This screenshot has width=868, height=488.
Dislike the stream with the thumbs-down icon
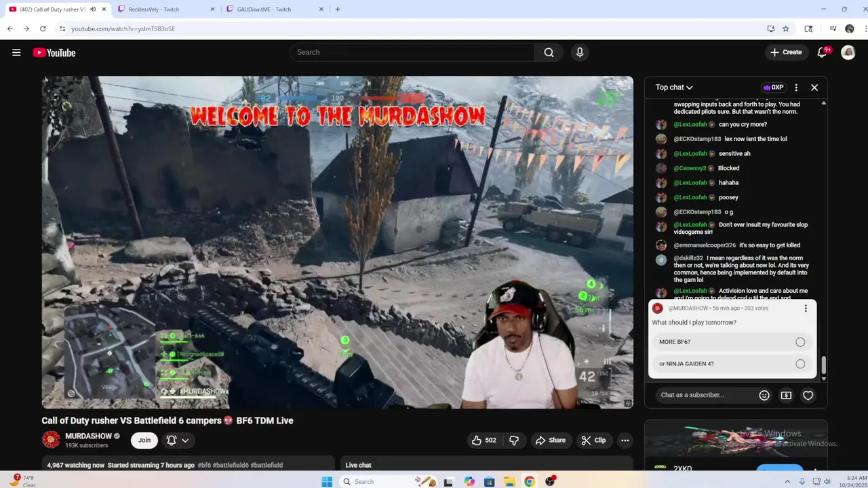click(514, 440)
